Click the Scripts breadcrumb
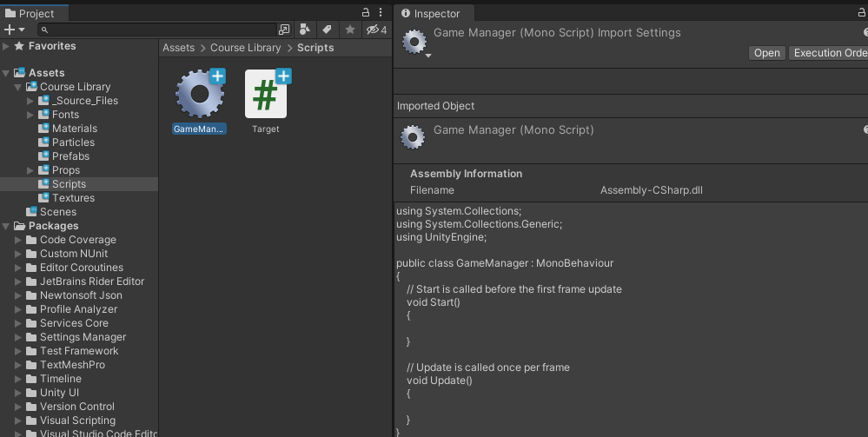 [x=315, y=48]
